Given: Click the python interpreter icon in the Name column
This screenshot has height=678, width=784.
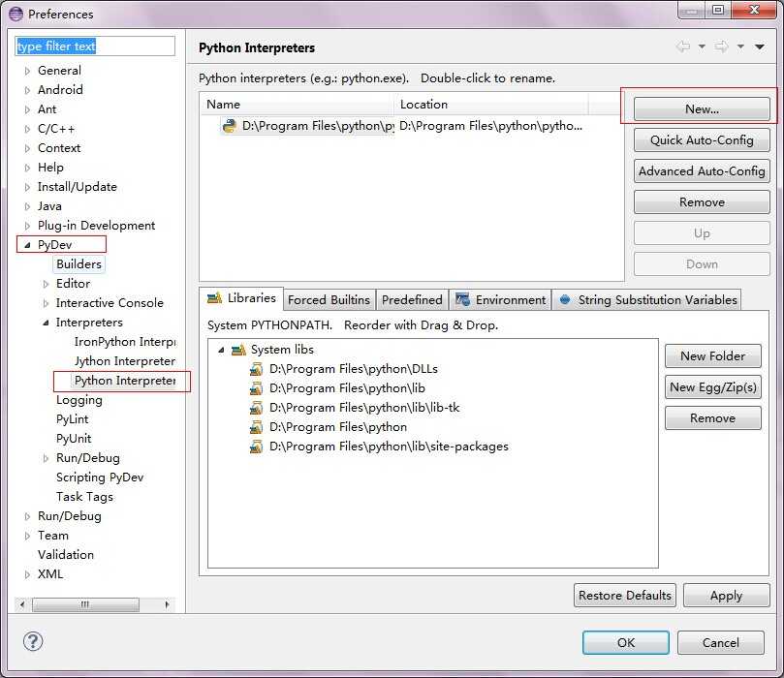Looking at the screenshot, I should (x=230, y=126).
